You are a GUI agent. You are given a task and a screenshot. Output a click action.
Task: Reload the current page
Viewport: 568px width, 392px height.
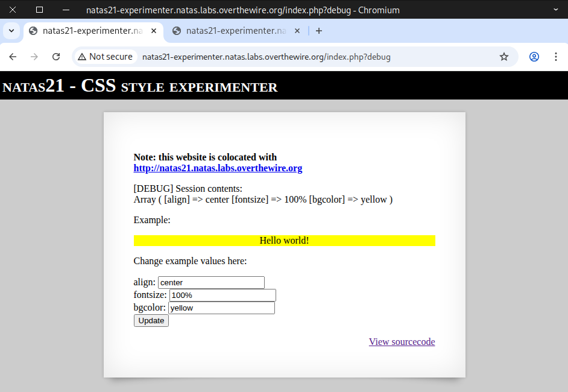[56, 57]
